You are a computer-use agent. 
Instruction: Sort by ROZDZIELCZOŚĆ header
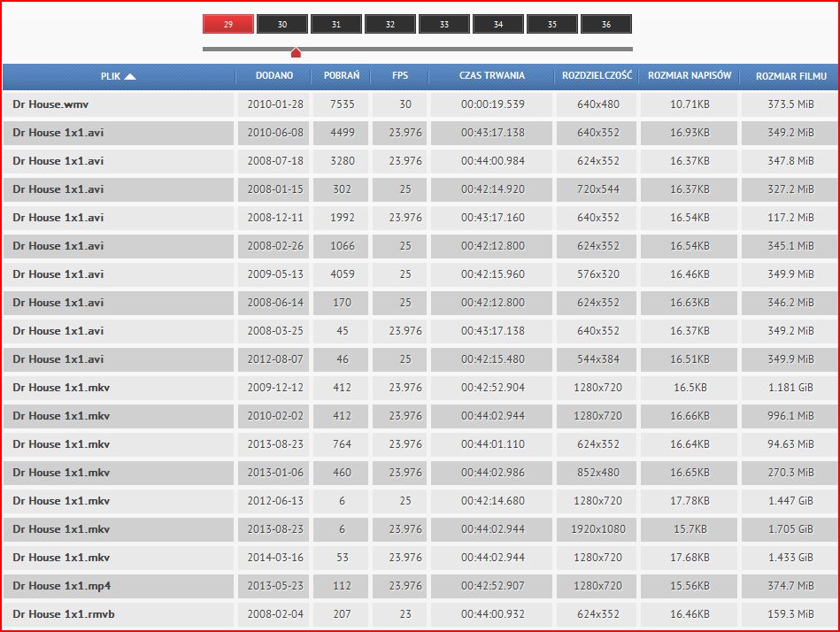pyautogui.click(x=597, y=75)
